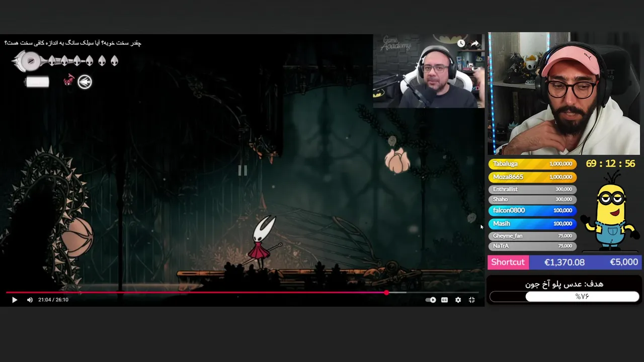Click the €5,000 goal amount

click(x=624, y=262)
